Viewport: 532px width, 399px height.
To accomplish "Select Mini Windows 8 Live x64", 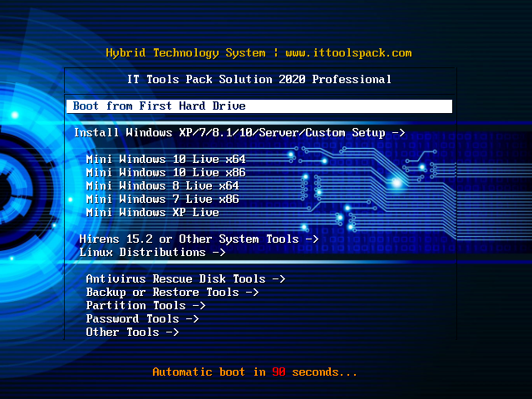I will click(163, 185).
